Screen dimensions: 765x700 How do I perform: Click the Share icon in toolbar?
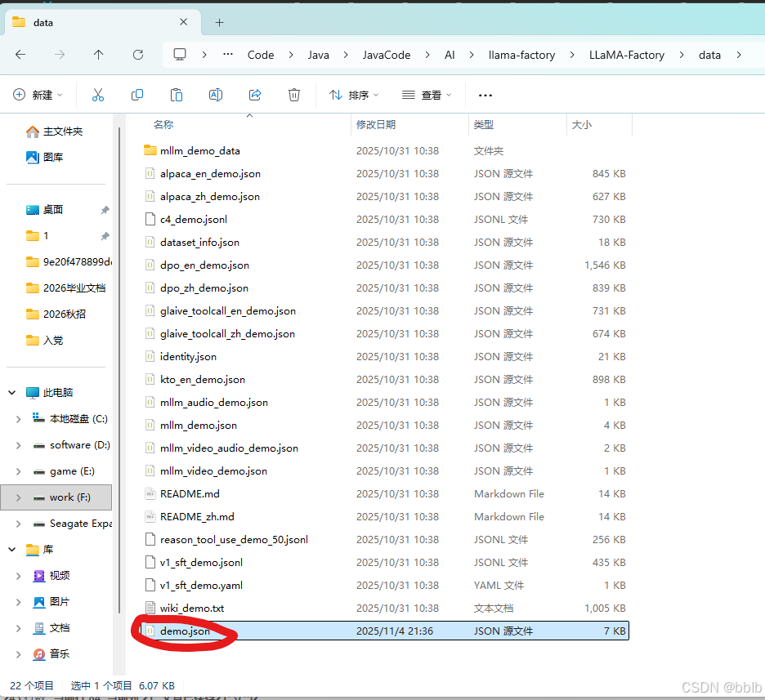[x=255, y=95]
